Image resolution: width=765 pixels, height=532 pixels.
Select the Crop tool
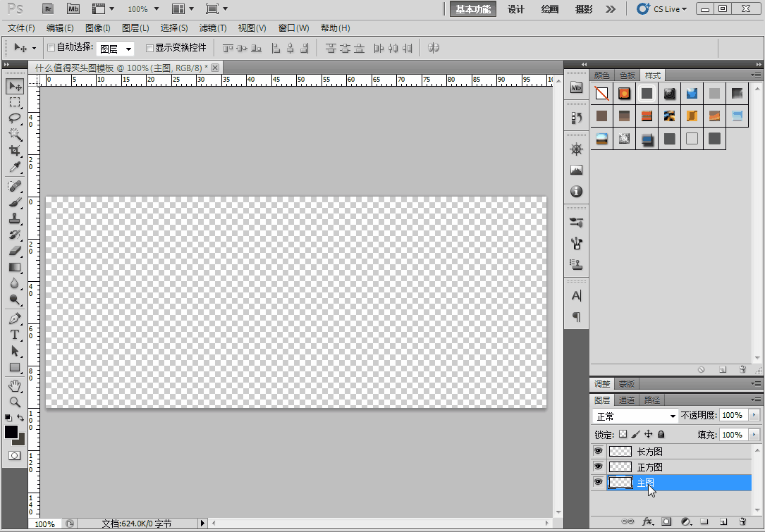point(15,151)
